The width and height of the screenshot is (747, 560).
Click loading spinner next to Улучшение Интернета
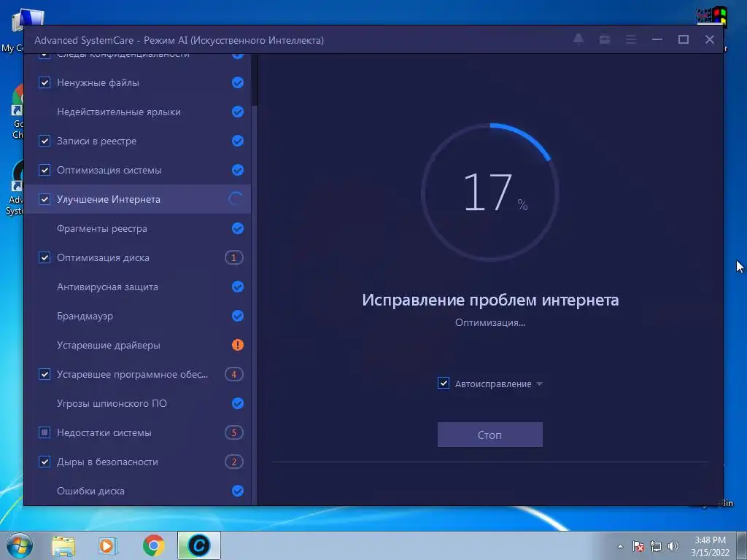[x=236, y=199]
